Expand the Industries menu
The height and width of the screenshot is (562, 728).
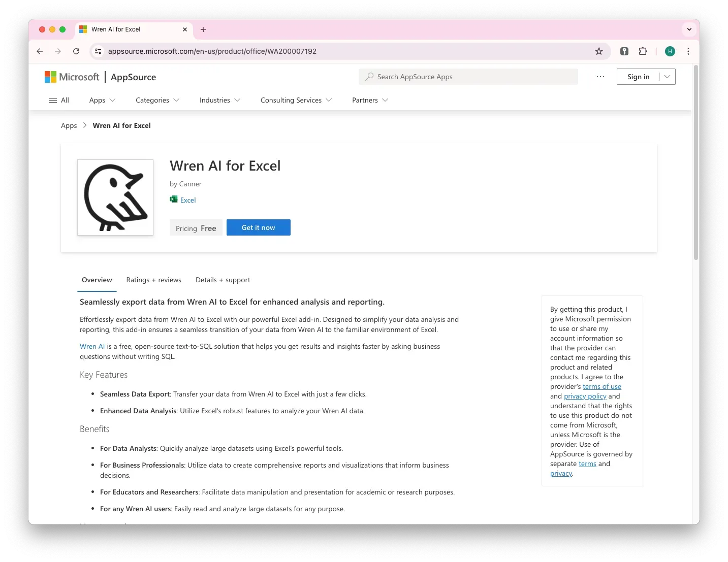click(x=220, y=100)
